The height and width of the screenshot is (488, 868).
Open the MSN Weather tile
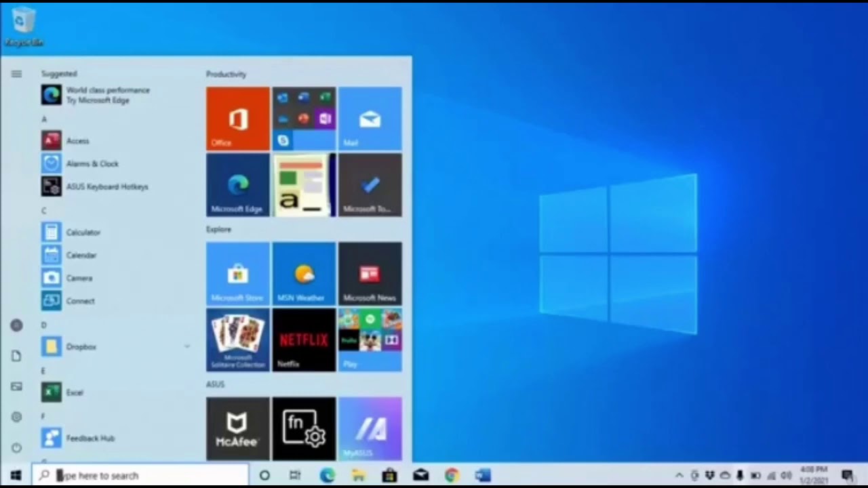pos(304,274)
